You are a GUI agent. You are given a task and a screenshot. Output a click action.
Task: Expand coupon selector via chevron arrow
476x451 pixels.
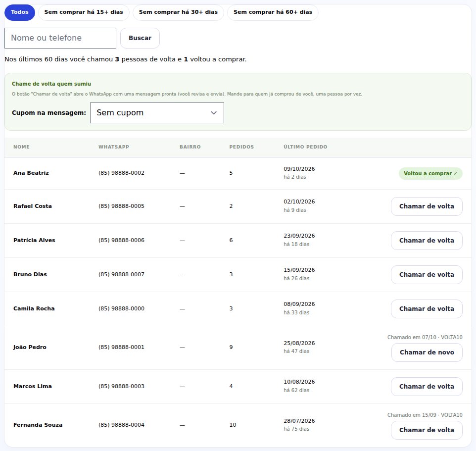(x=214, y=113)
